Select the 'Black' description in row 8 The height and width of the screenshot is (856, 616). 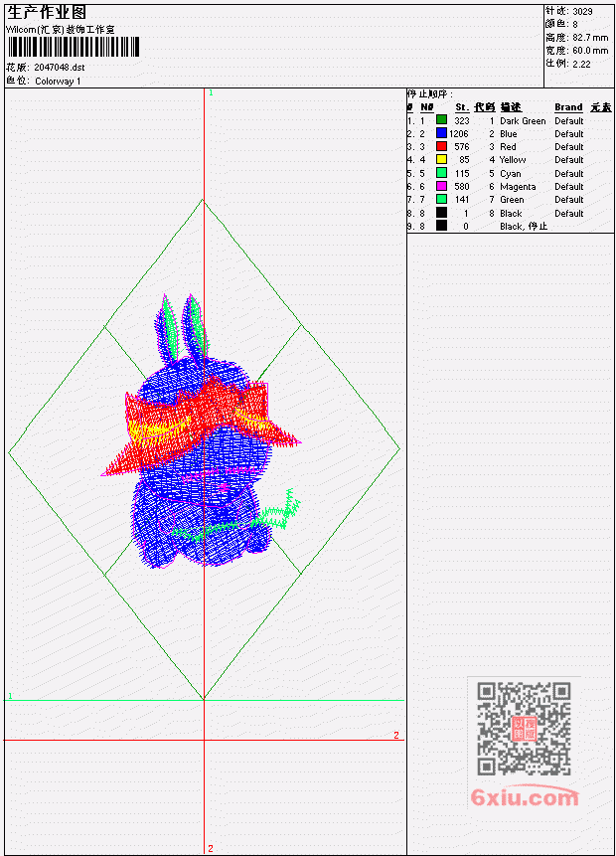click(510, 213)
